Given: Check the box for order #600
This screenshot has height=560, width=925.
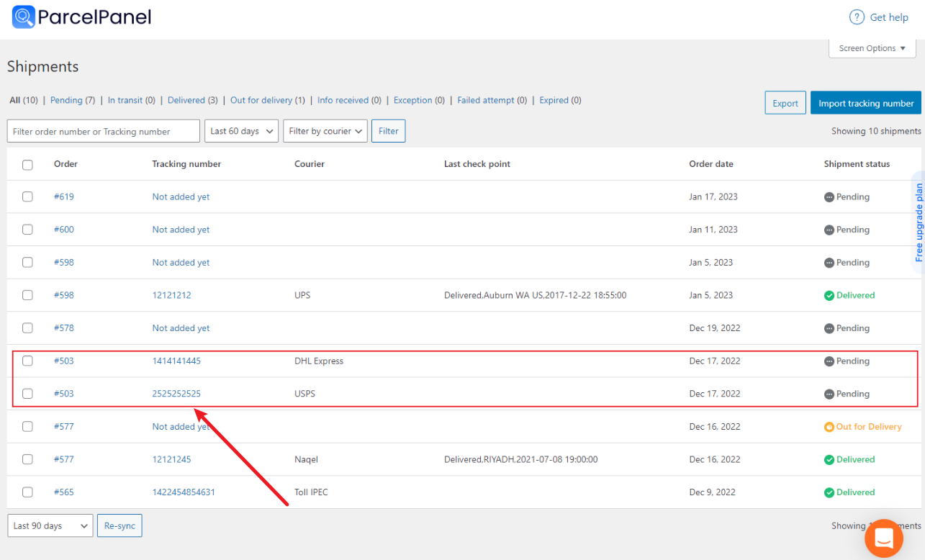Looking at the screenshot, I should (x=27, y=230).
